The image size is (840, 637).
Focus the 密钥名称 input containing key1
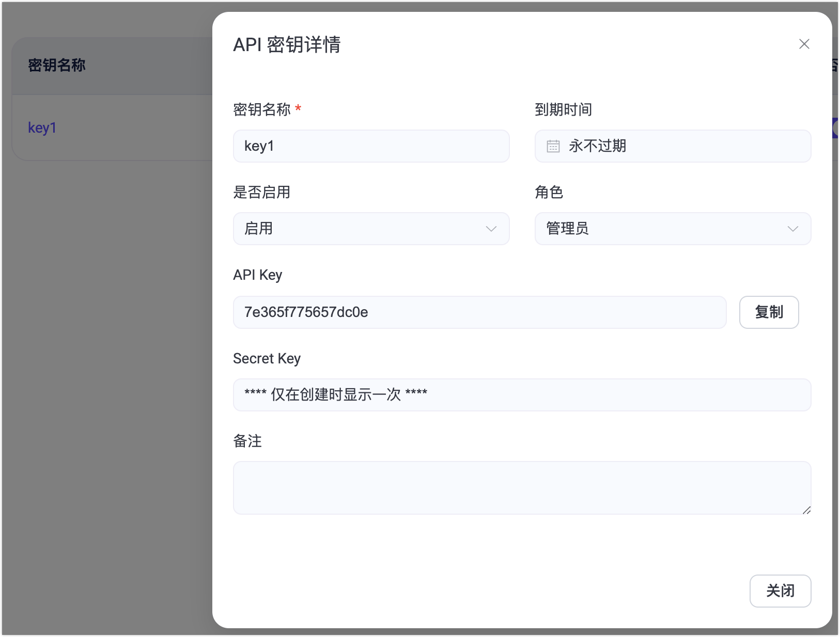tap(371, 146)
